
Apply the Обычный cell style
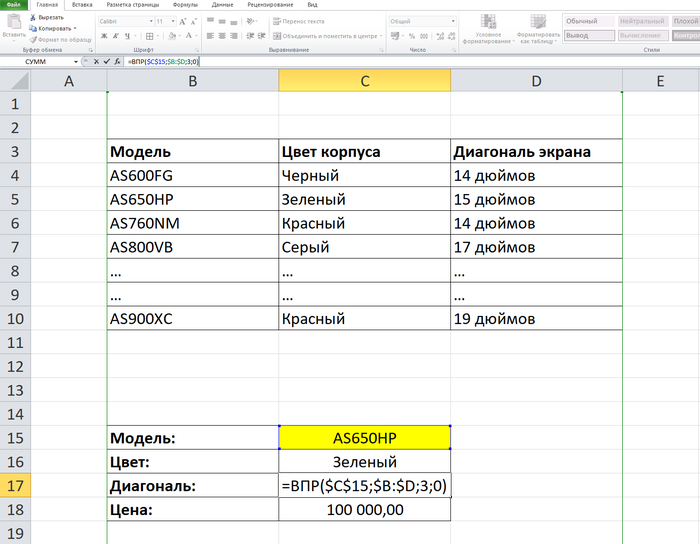(589, 21)
